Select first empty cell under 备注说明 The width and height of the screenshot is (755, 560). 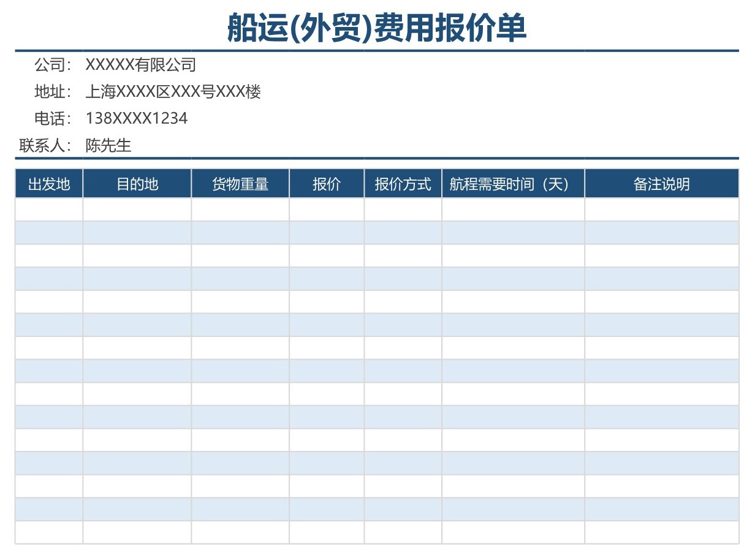click(x=661, y=210)
